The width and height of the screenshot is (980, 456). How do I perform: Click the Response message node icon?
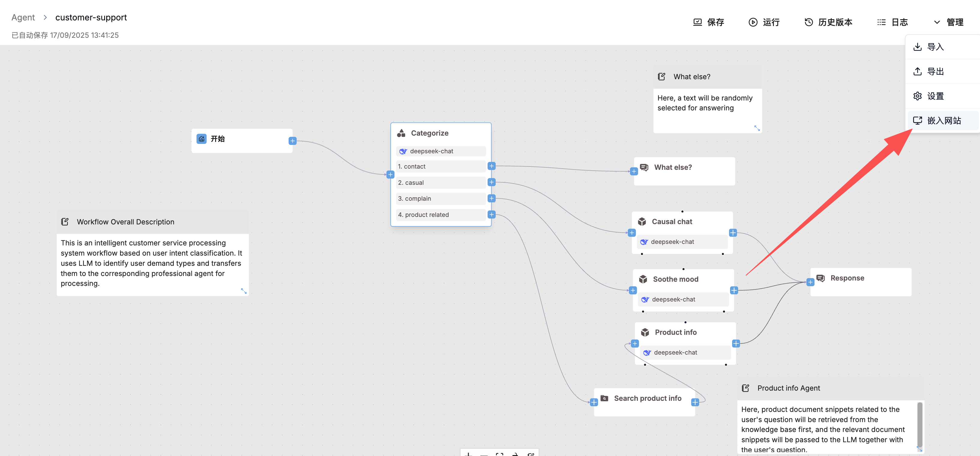(x=821, y=278)
